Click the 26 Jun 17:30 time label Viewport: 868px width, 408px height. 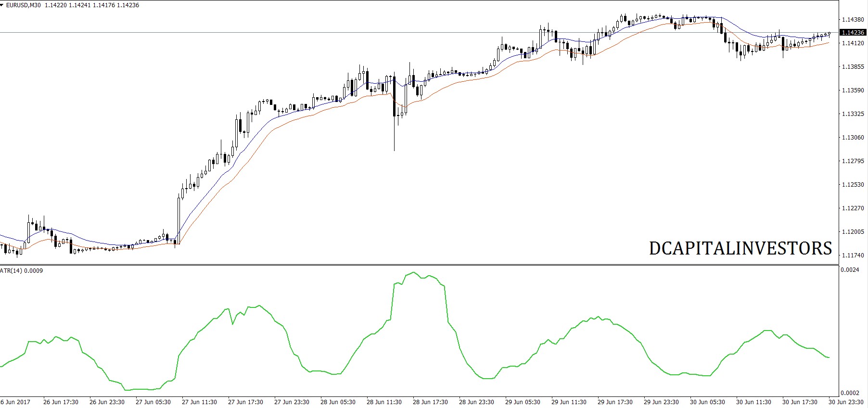point(61,402)
